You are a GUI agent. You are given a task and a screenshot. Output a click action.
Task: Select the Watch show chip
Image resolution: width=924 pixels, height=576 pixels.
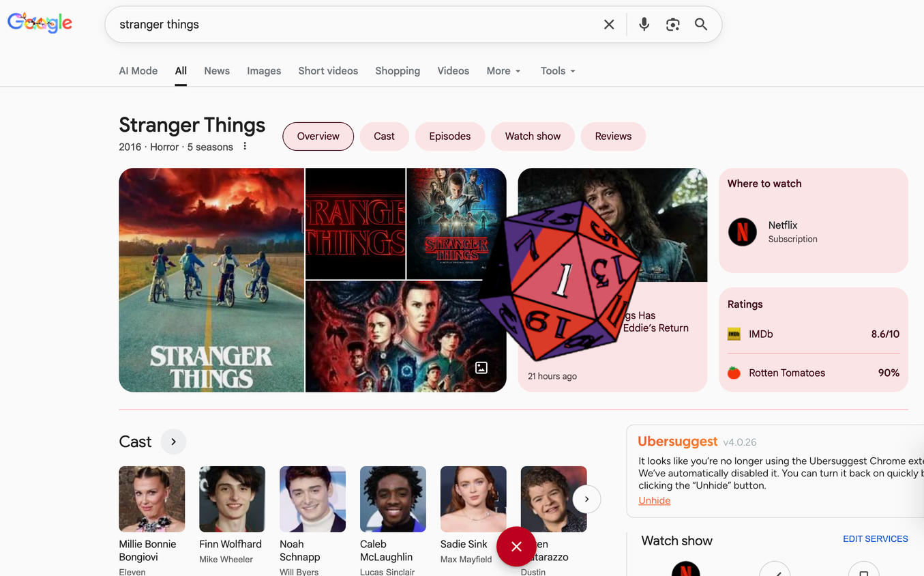pos(533,136)
